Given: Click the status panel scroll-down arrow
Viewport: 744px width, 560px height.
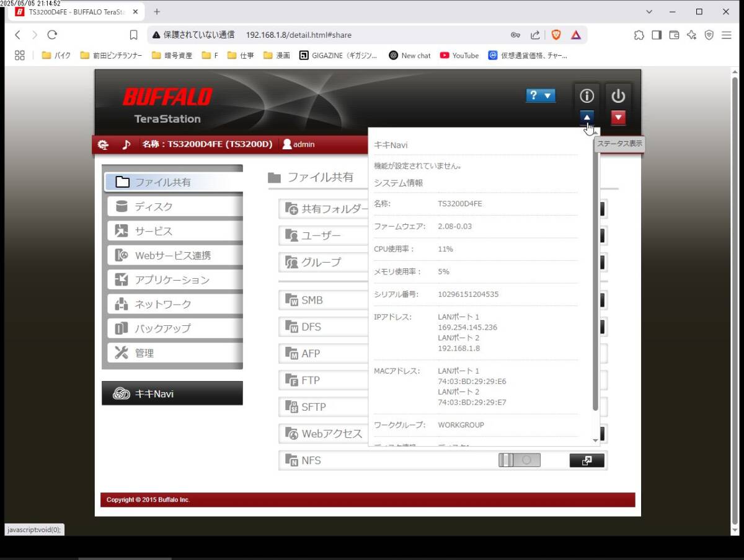Looking at the screenshot, I should [596, 440].
